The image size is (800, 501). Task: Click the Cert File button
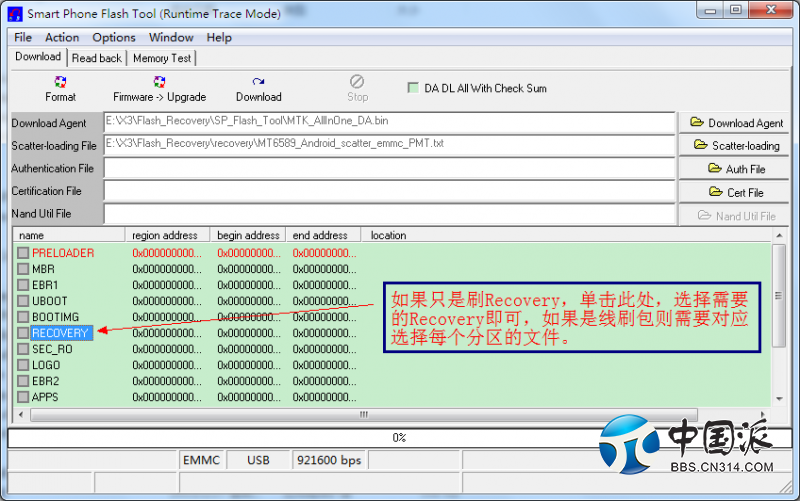click(734, 192)
